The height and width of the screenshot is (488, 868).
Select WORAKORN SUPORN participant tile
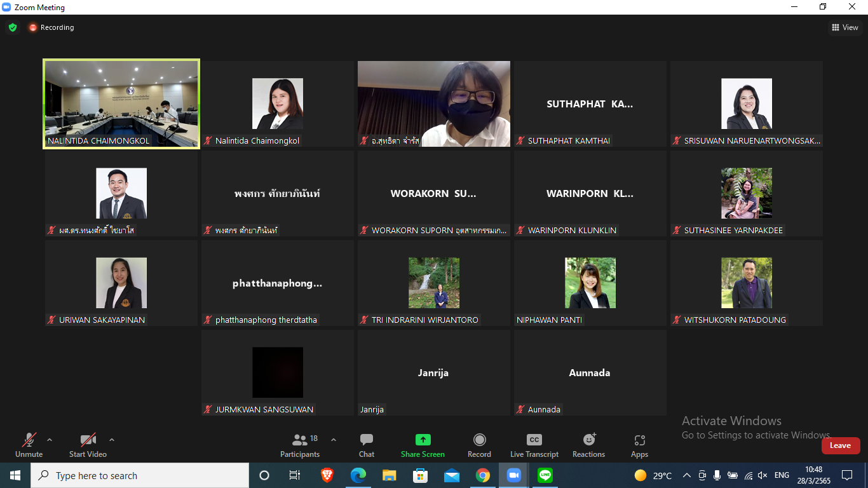coord(434,193)
